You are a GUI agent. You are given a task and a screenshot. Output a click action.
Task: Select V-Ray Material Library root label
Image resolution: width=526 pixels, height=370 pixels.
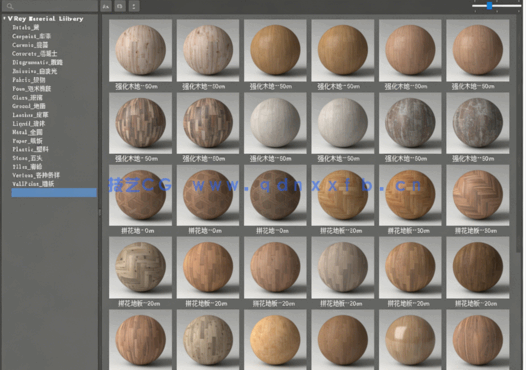pos(45,19)
